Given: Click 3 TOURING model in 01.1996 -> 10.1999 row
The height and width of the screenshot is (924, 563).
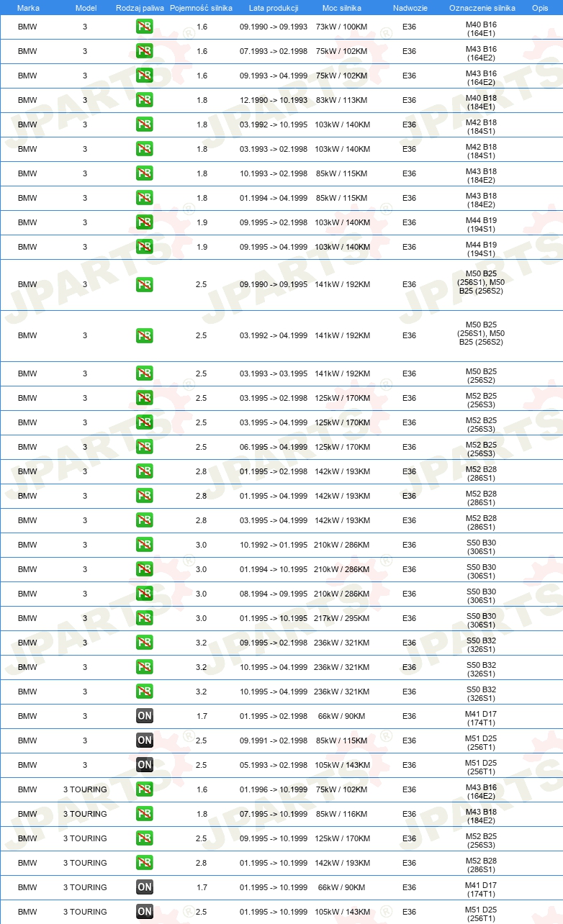Looking at the screenshot, I should coord(85,790).
